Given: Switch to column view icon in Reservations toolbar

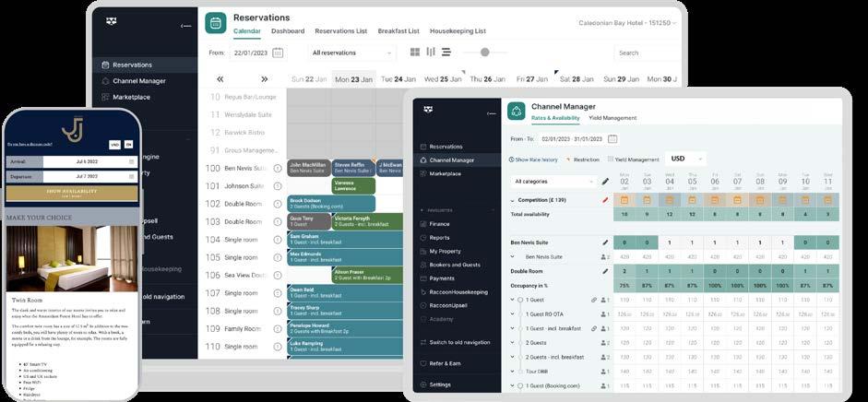Looking at the screenshot, I should point(431,52).
